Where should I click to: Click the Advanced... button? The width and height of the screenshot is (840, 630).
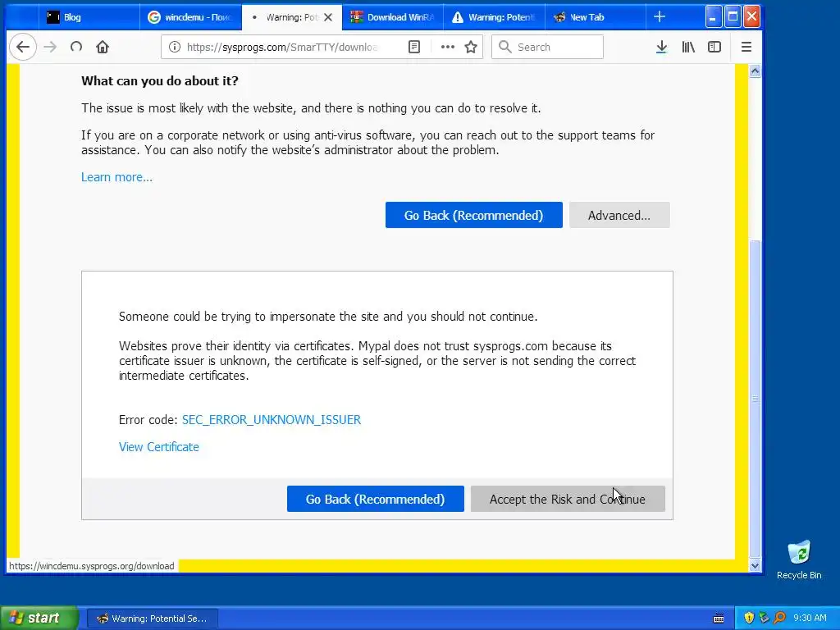tap(619, 216)
